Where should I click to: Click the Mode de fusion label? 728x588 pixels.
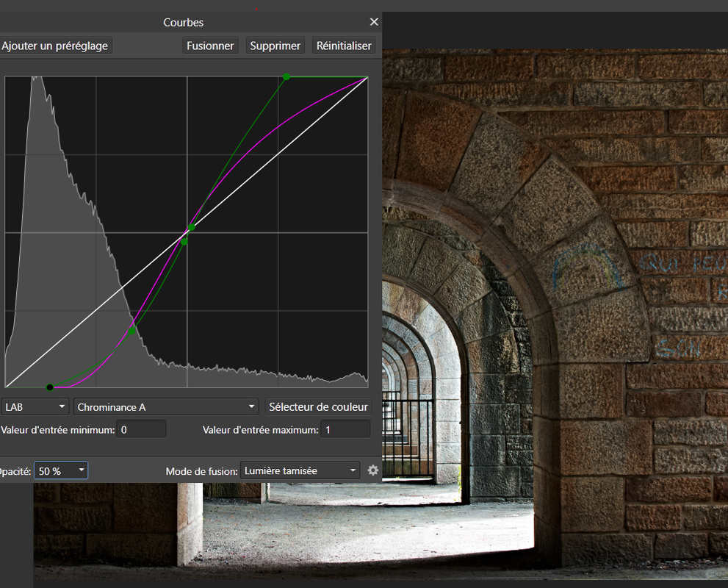coord(201,471)
